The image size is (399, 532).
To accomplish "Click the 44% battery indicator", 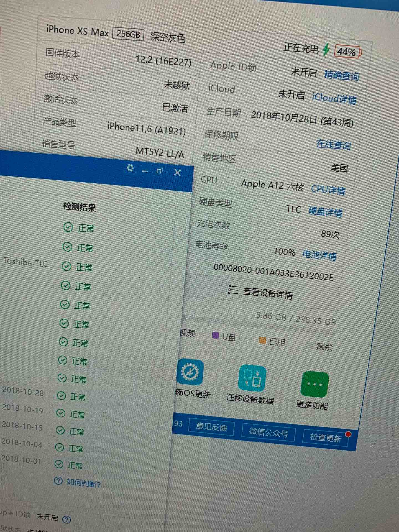I will pos(348,52).
